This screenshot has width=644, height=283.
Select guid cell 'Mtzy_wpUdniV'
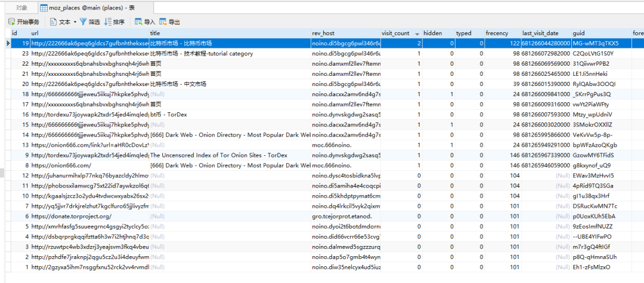tap(601, 115)
